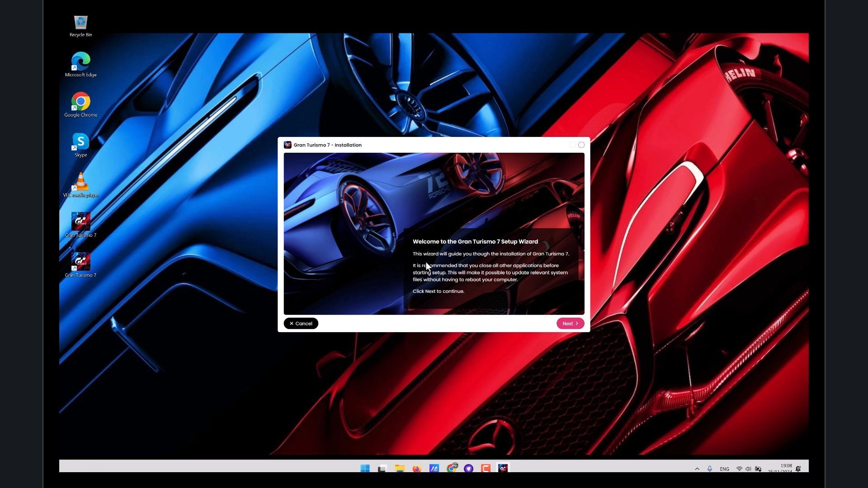Click the 'Gran Turismo 7 - Installation' title text
Image resolution: width=868 pixels, height=488 pixels.
click(x=327, y=145)
